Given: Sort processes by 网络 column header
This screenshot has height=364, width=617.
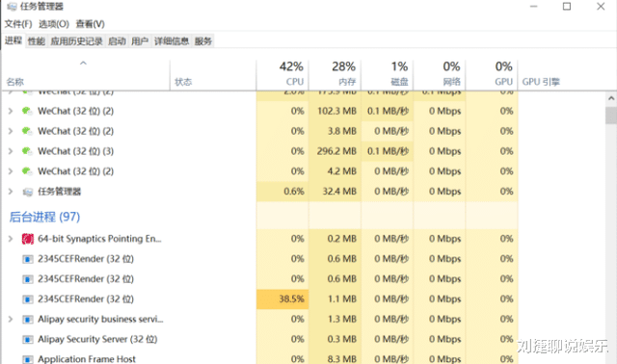Looking at the screenshot, I should click(x=440, y=74).
